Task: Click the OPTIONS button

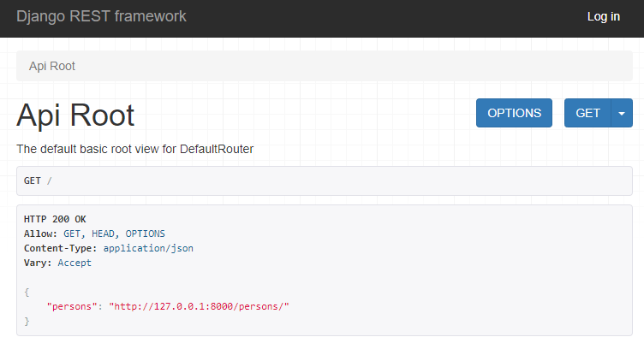Action: 514,113
